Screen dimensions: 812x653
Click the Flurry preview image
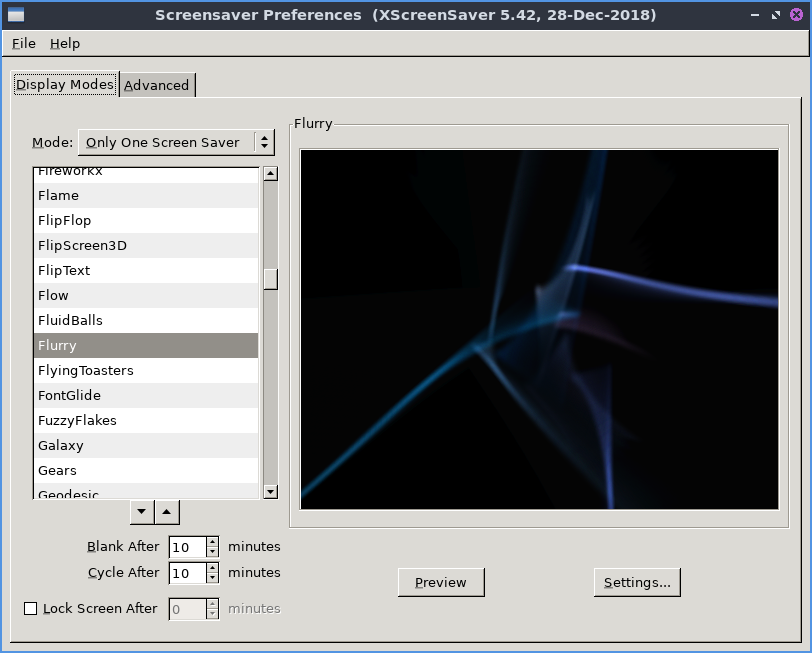[539, 329]
